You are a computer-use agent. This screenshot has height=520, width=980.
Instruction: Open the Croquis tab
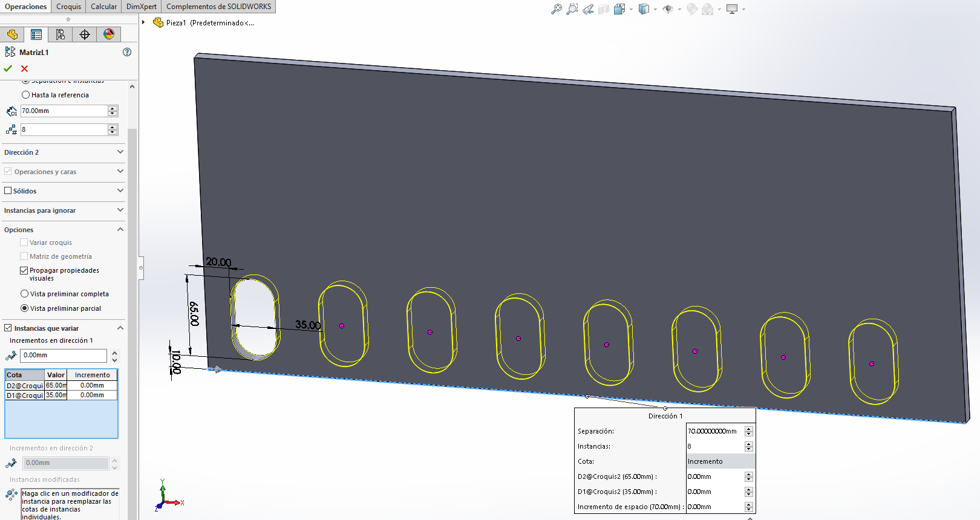click(68, 7)
